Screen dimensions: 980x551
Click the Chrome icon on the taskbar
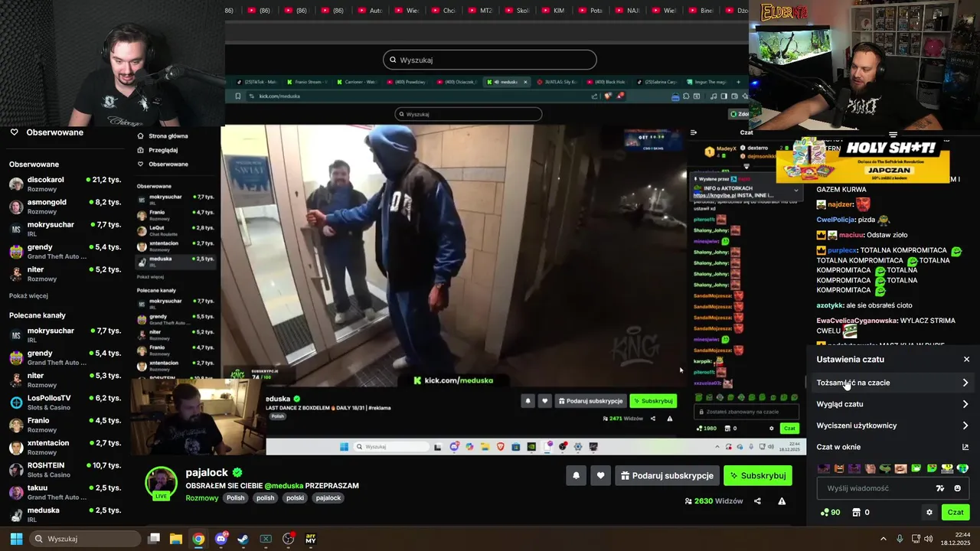[x=198, y=539]
